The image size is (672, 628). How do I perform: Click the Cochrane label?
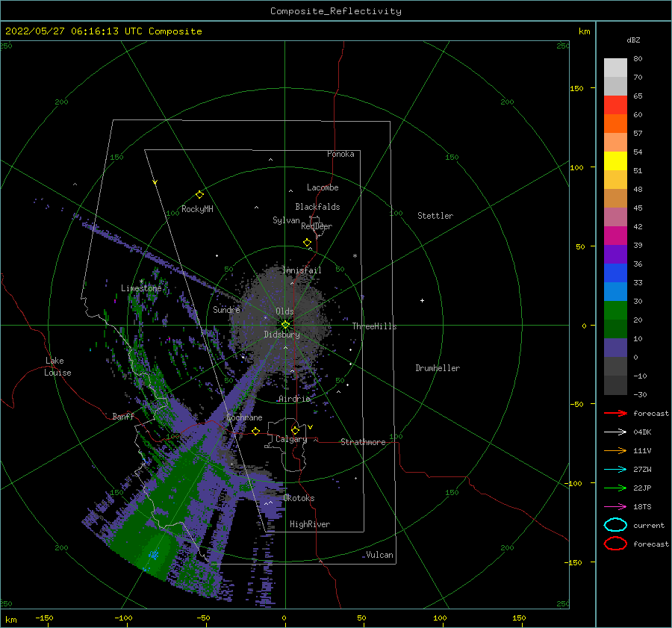coord(244,417)
